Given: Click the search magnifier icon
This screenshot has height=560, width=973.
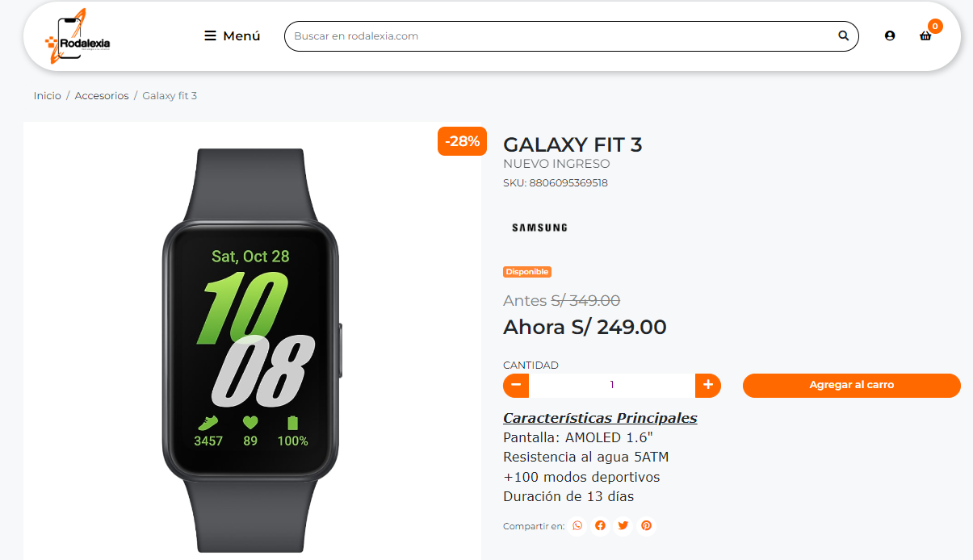Looking at the screenshot, I should (x=844, y=36).
